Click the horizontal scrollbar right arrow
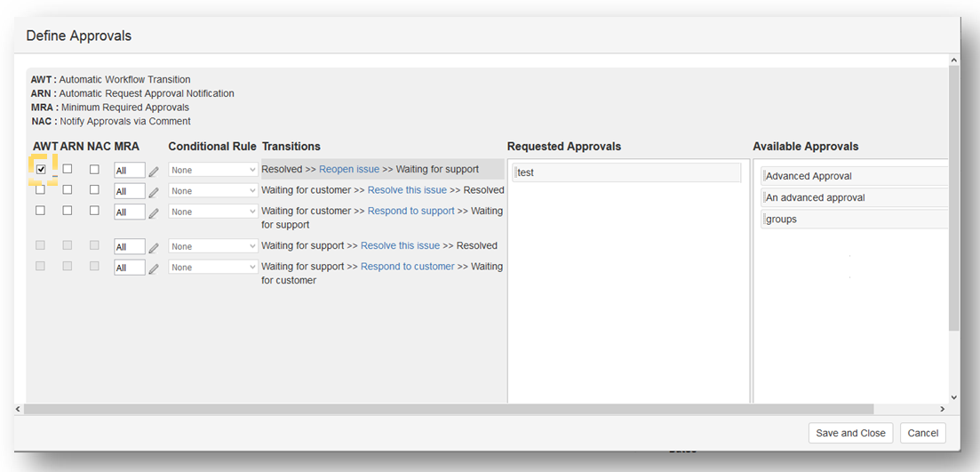 pyautogui.click(x=942, y=409)
